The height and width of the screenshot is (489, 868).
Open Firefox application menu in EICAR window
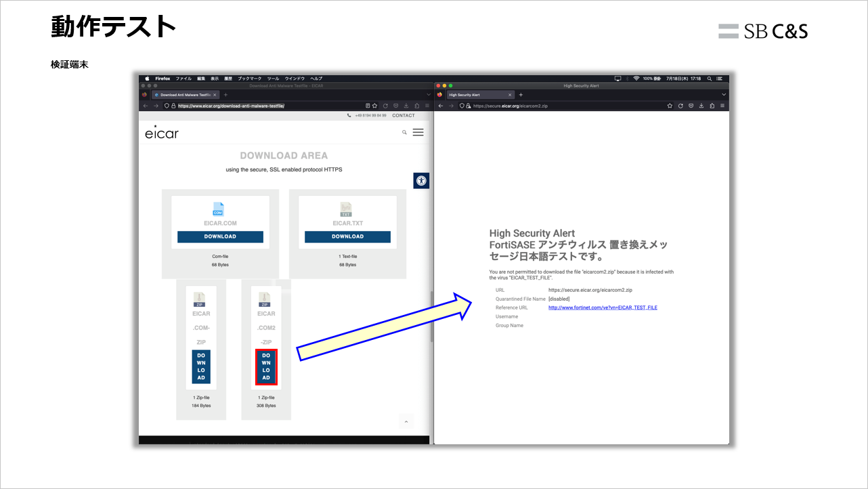point(427,106)
